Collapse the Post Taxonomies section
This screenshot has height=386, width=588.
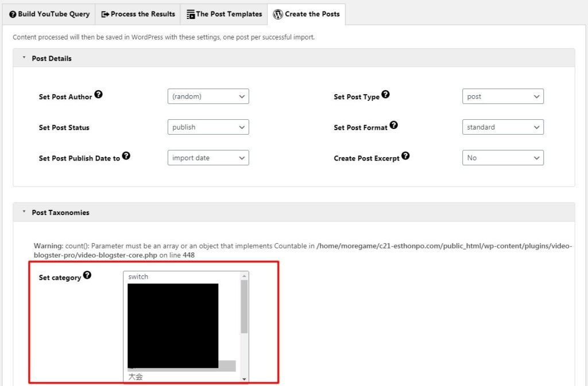point(24,212)
